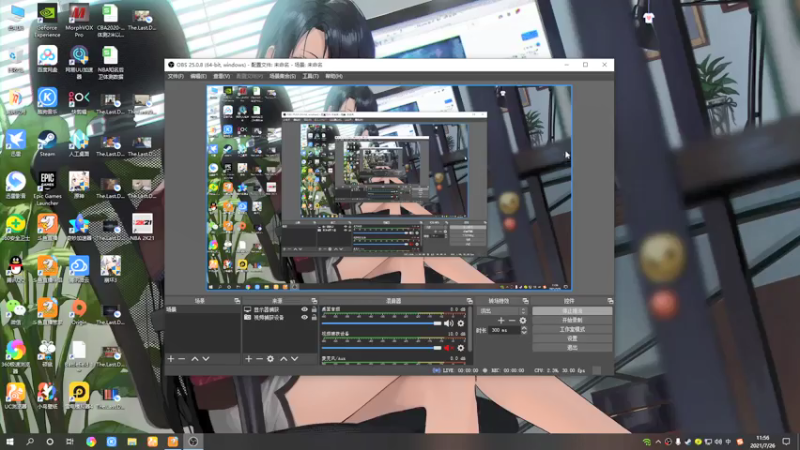Pop out the Scenes dock panel

237,301
